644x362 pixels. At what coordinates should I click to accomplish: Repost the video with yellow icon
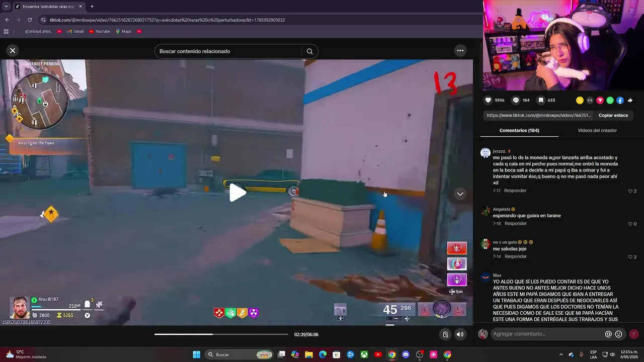click(580, 101)
